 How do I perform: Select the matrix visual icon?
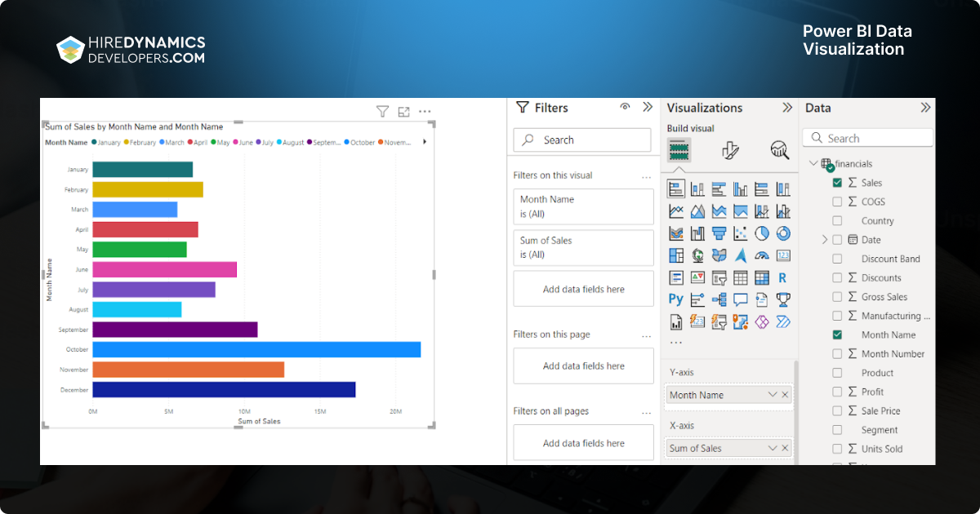[761, 277]
